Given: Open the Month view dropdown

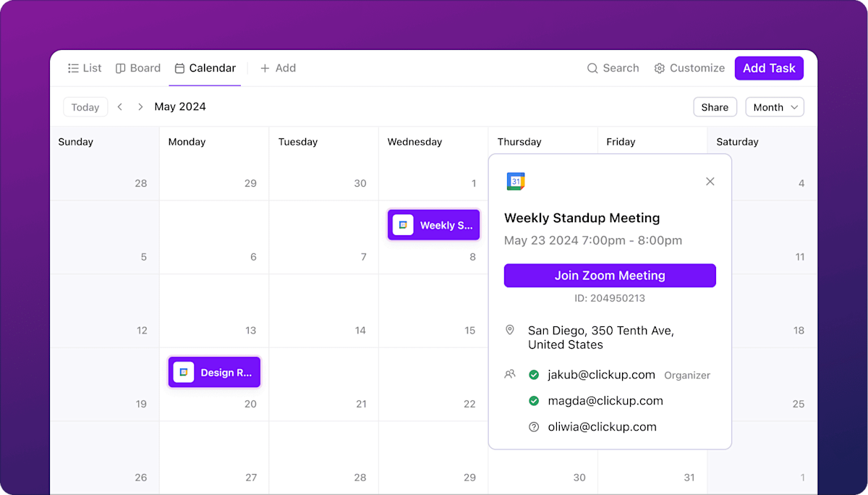Looking at the screenshot, I should coord(774,106).
